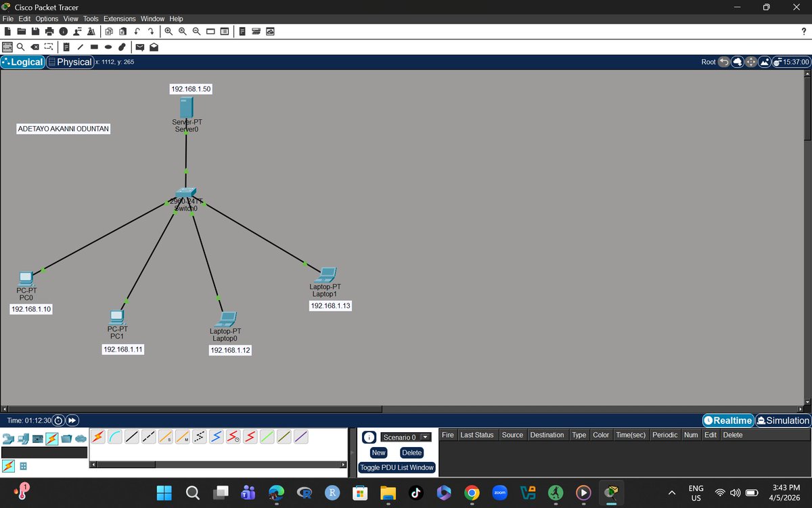Viewport: 812px width, 508px height.
Task: Click the workspace horizontal scrollbar
Action: click(x=195, y=409)
